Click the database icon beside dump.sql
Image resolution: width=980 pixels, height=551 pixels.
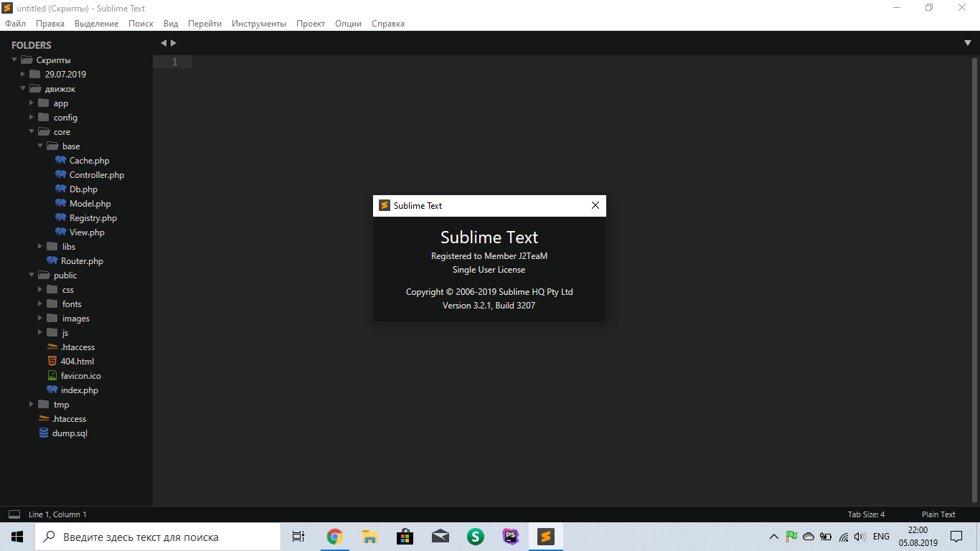[44, 433]
